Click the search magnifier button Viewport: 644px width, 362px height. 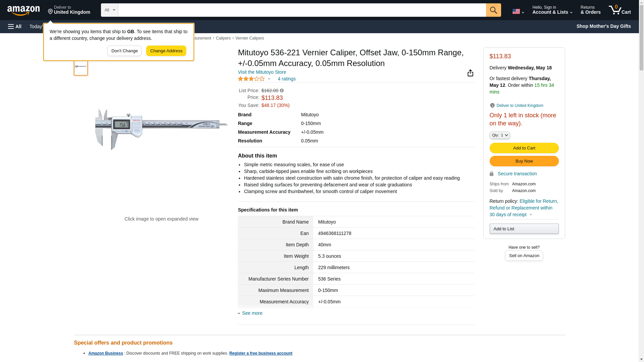(493, 10)
